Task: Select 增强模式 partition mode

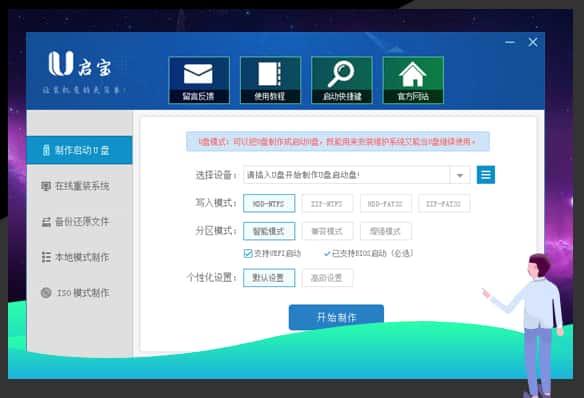Action: [x=385, y=231]
